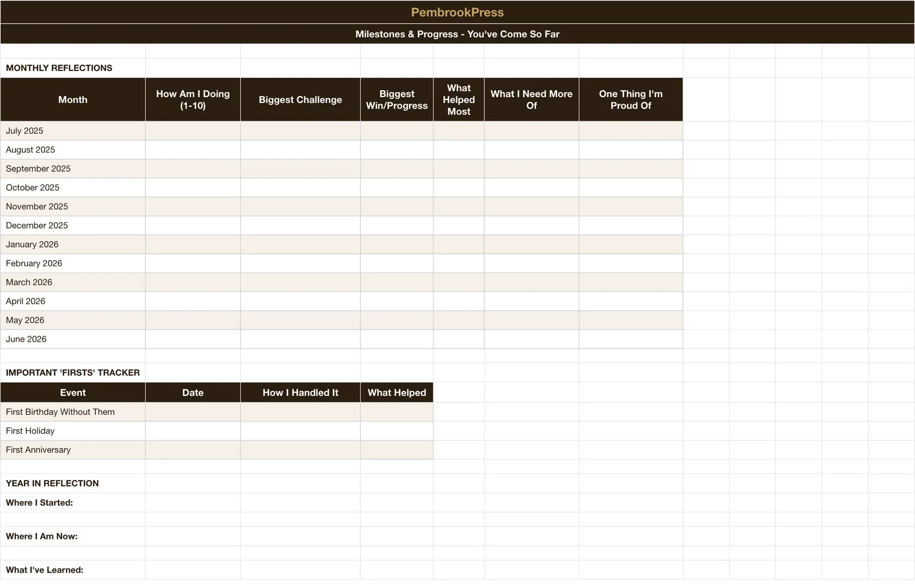Click the Milestones & Progress subtitle banner
The image size is (915, 588).
pyautogui.click(x=457, y=34)
